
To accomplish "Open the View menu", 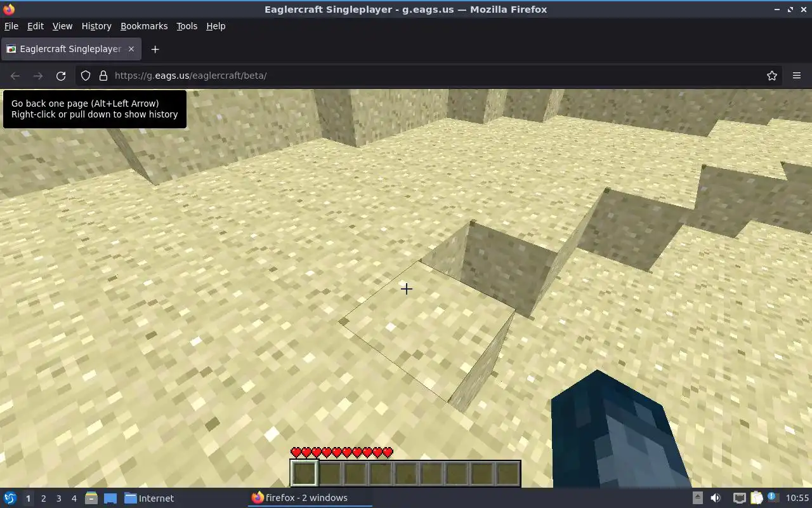I will coord(62,26).
